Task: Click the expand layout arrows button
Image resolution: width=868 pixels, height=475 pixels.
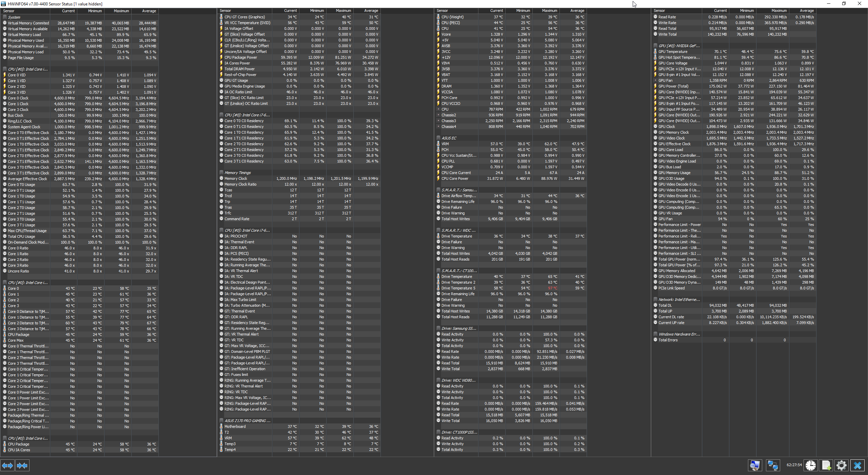Action: tap(7, 465)
